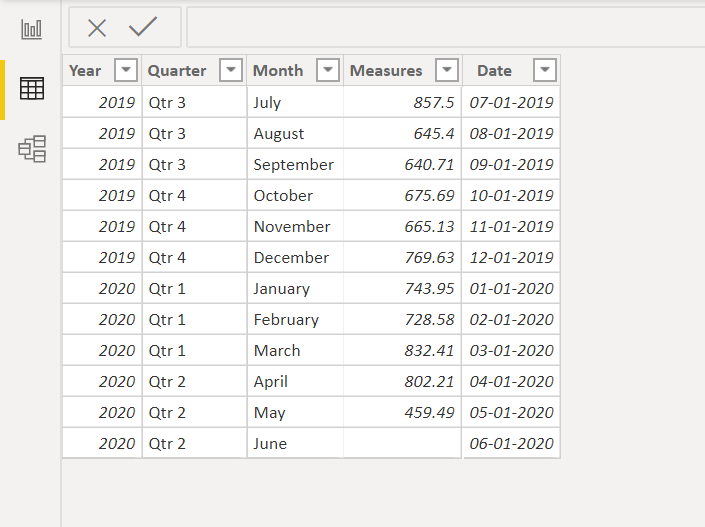Click the Qtr 1 cell in January row
This screenshot has width=705, height=527.
click(x=194, y=289)
